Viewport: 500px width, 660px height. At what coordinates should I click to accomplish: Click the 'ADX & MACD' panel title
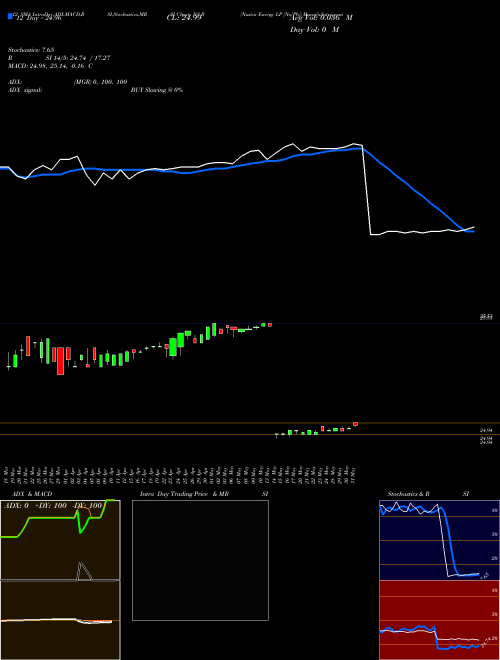point(32,494)
